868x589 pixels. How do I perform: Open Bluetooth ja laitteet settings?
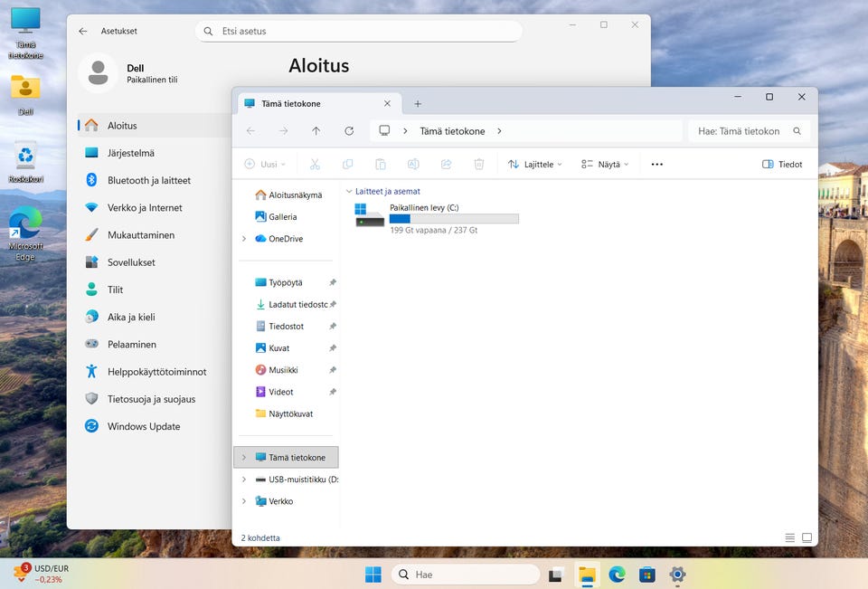click(x=155, y=180)
